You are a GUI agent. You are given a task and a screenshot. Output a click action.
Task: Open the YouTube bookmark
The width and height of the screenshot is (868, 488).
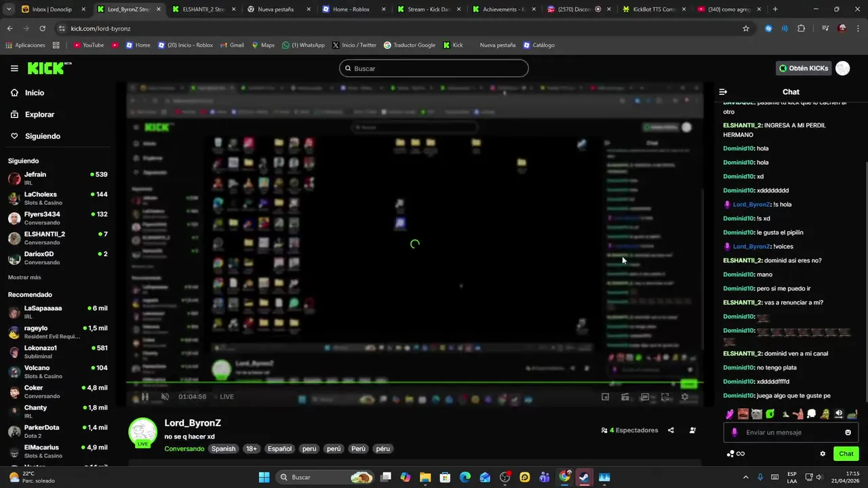pos(88,45)
